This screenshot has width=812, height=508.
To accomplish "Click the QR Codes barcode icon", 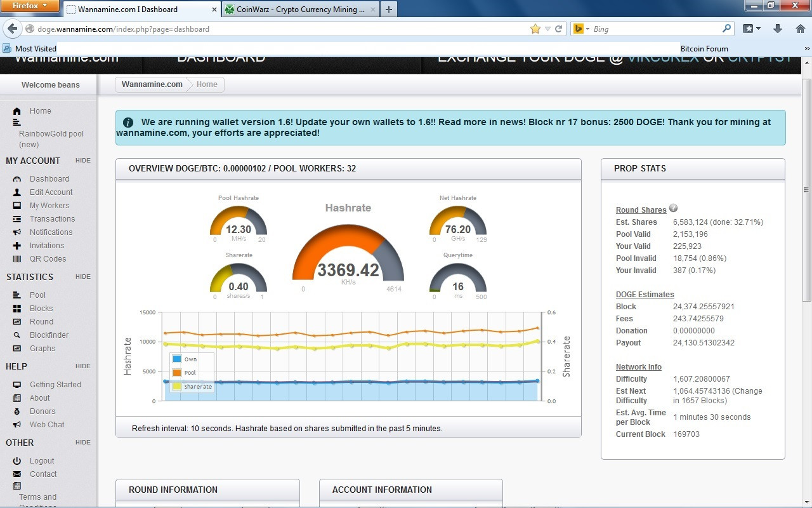I will (16, 259).
